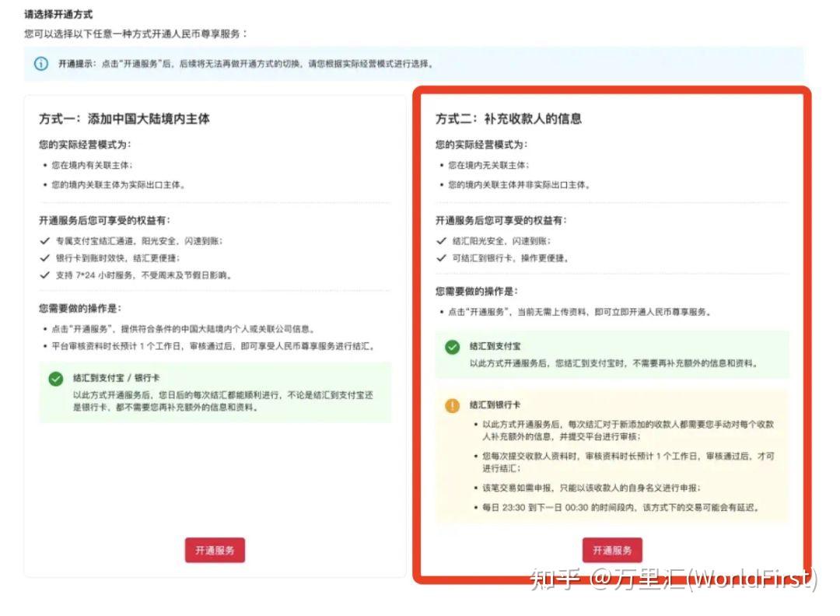This screenshot has width=840, height=616.
Task: Select the 方式二 card header
Action: (x=509, y=119)
